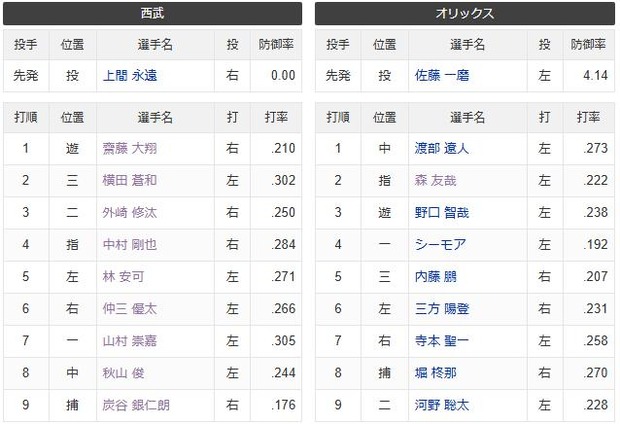
Task: Open catcher 炭谷 銀仁朗 player link
Action: [136, 405]
